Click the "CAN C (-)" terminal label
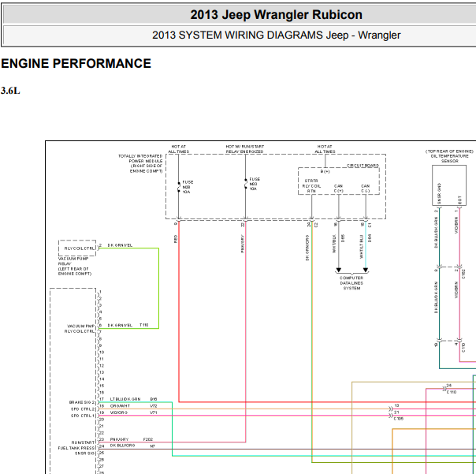This screenshot has height=474, width=476. pos(365,188)
